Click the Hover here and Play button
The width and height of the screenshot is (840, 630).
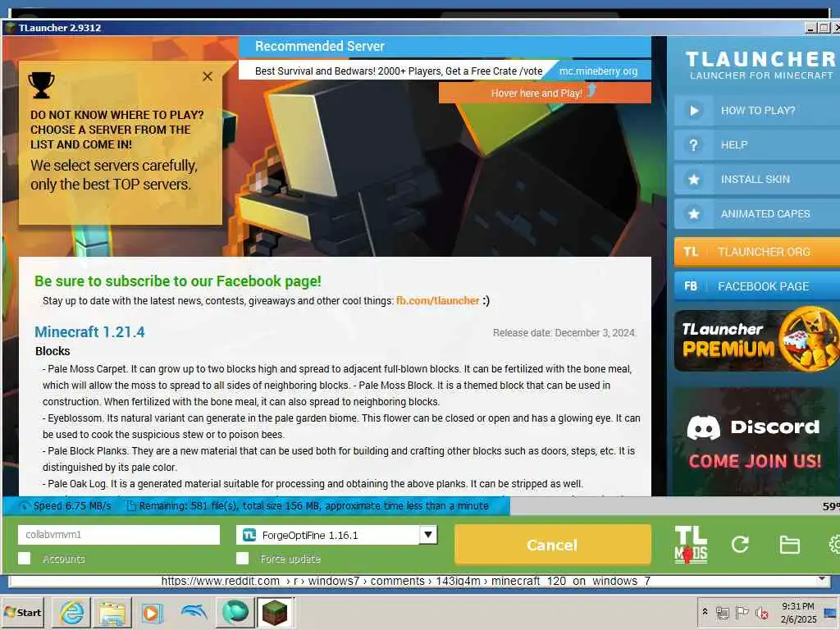tap(545, 93)
